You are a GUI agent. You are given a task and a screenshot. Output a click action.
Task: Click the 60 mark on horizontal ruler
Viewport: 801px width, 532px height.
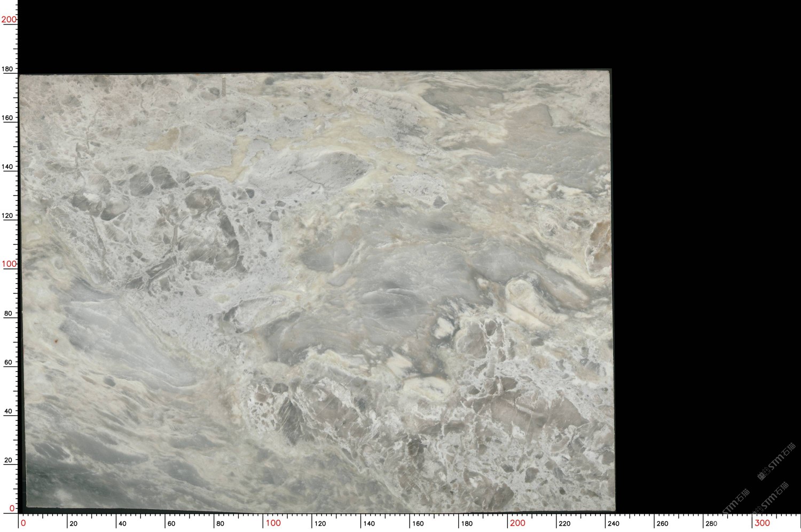tap(171, 523)
